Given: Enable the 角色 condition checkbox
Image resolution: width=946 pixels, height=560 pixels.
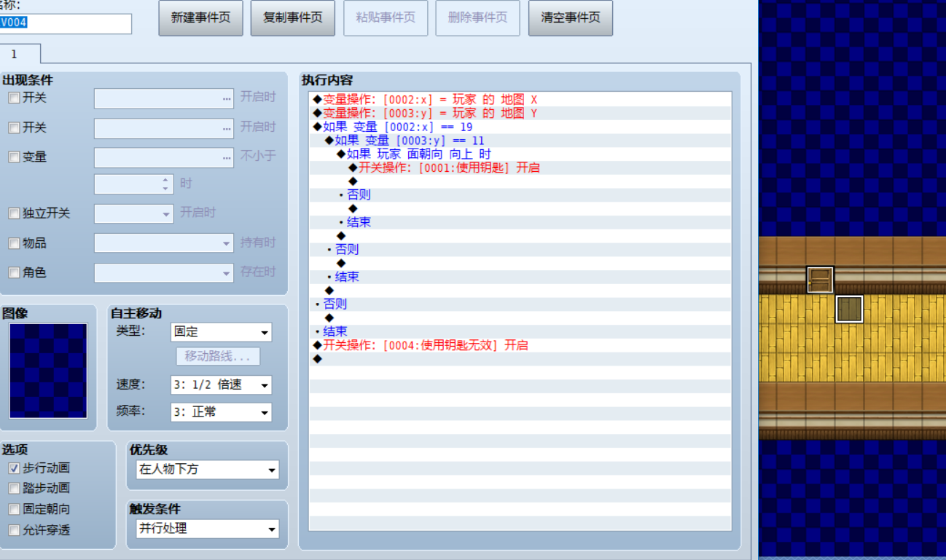Looking at the screenshot, I should point(14,272).
